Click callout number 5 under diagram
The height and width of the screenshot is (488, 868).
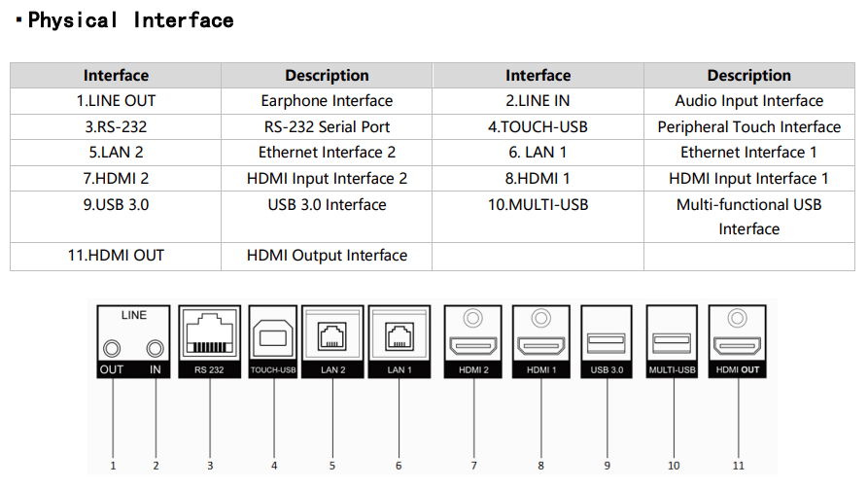332,466
